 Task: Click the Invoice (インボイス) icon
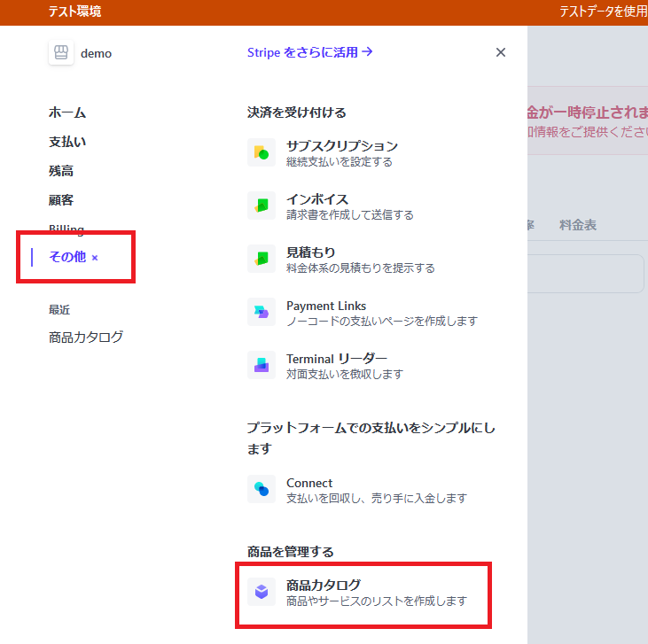coord(261,206)
